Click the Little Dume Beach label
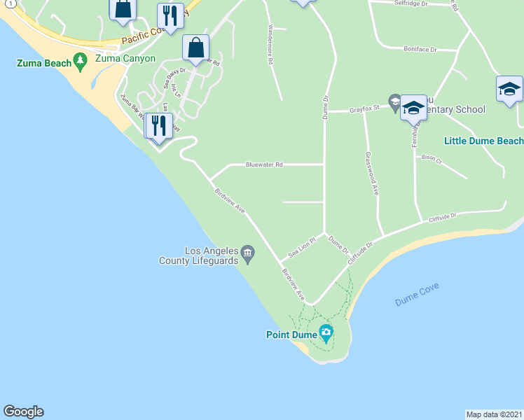 (x=483, y=141)
